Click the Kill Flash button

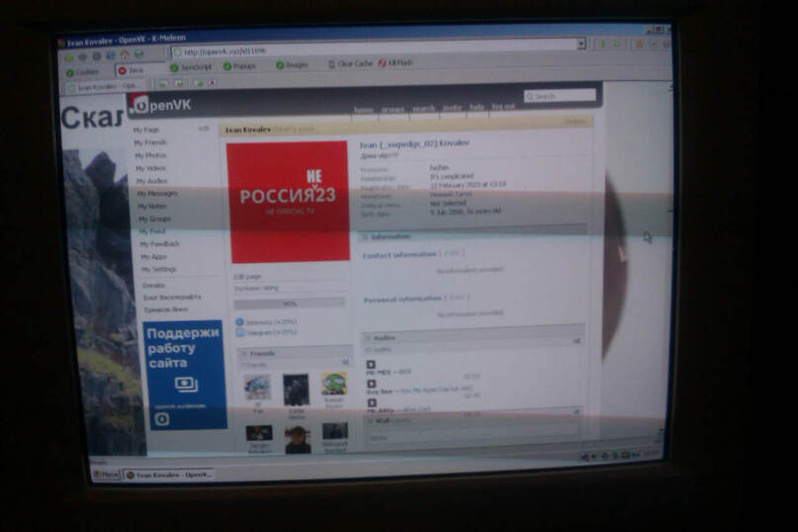pos(396,62)
